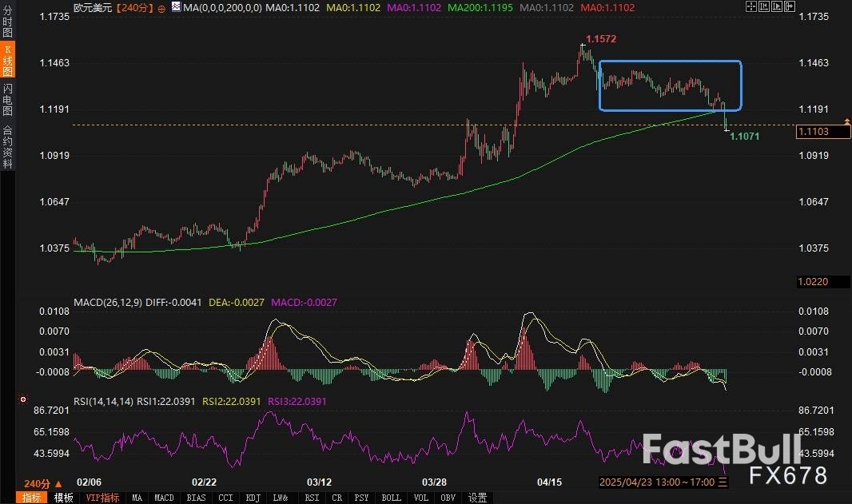Screen dimensions: 852x504
Task: Select the KDJ indicator button
Action: (253, 498)
